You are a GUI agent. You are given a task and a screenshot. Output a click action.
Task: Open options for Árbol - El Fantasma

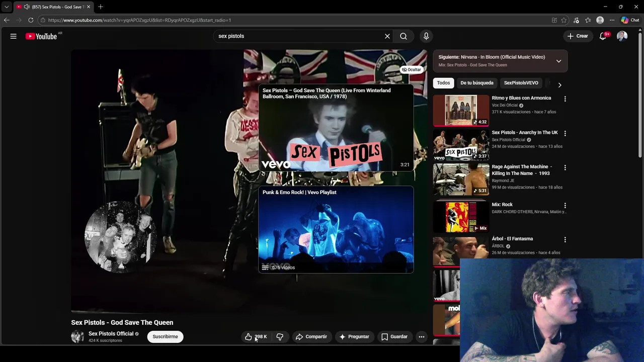pyautogui.click(x=565, y=240)
